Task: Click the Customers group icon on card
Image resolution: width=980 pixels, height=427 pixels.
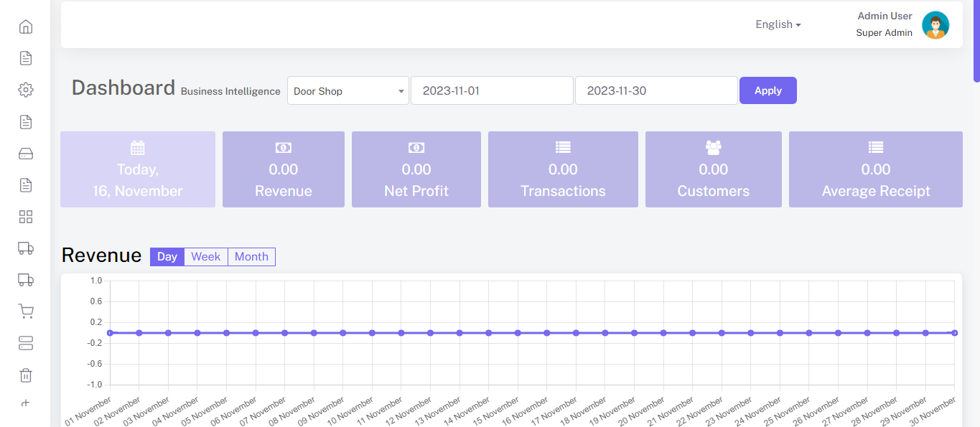Action: click(x=713, y=147)
